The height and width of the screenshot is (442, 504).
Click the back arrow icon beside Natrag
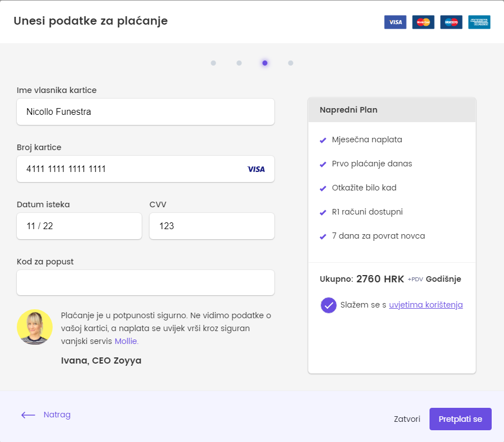click(28, 415)
